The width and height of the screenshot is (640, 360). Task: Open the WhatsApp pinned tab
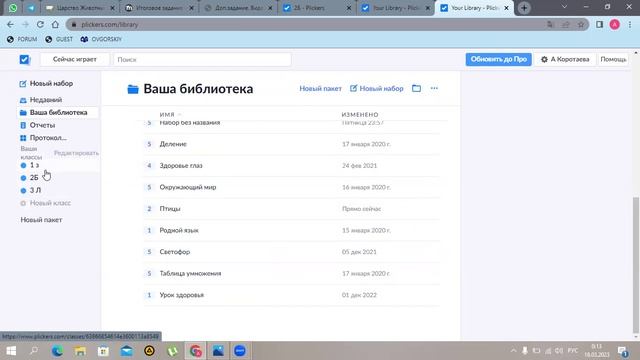[13, 8]
